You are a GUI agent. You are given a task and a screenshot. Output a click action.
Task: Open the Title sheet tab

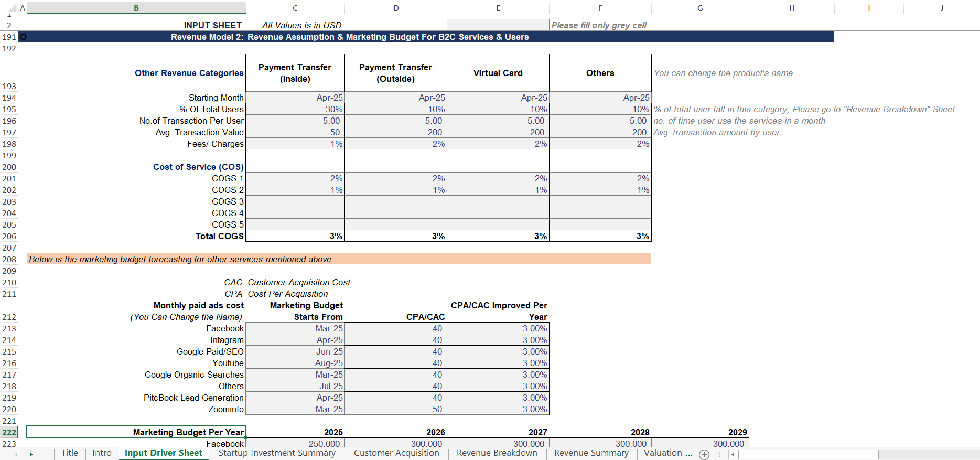coord(70,453)
